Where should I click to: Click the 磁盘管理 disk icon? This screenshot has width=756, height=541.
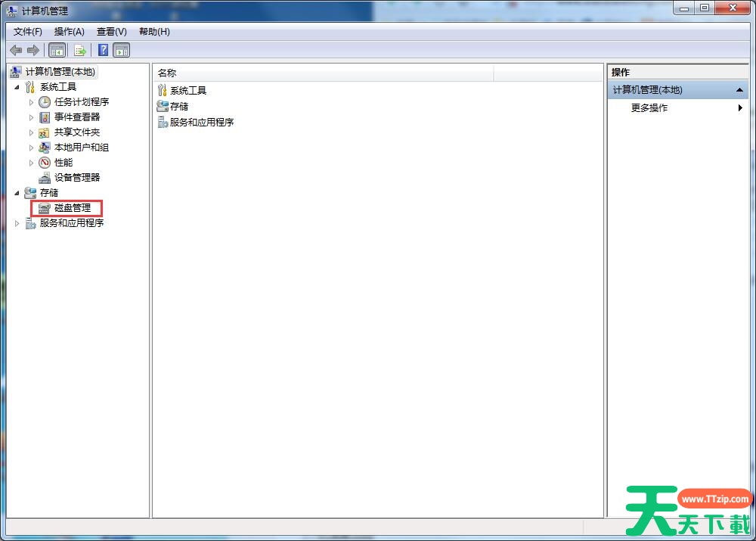pyautogui.click(x=45, y=208)
